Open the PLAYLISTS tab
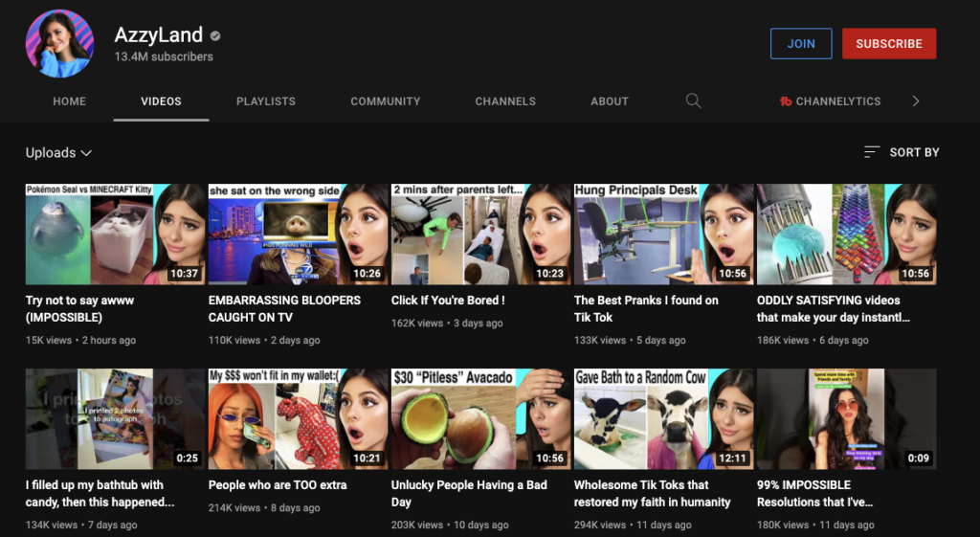This screenshot has height=537, width=980. pyautogui.click(x=266, y=101)
